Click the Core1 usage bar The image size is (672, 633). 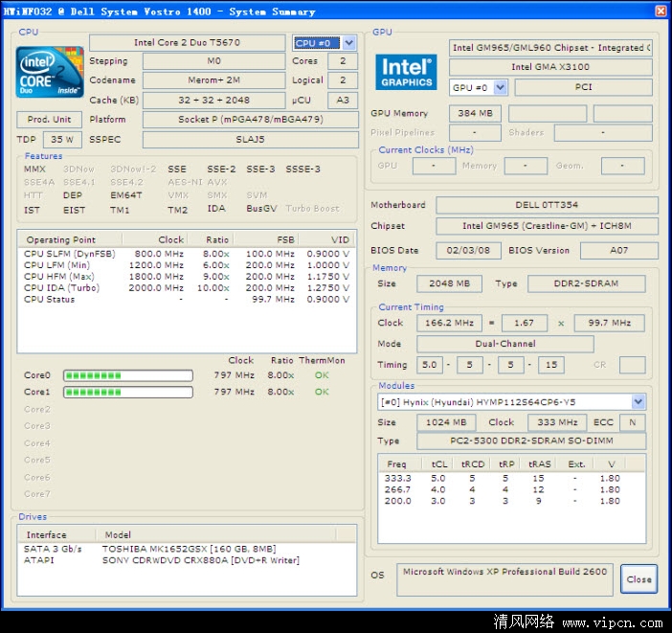[x=127, y=392]
